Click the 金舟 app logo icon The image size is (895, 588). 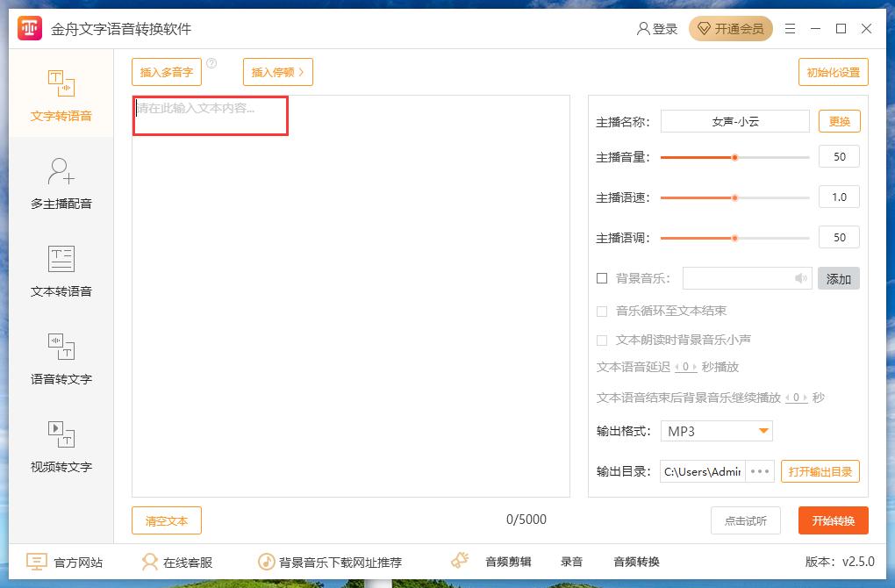click(30, 28)
